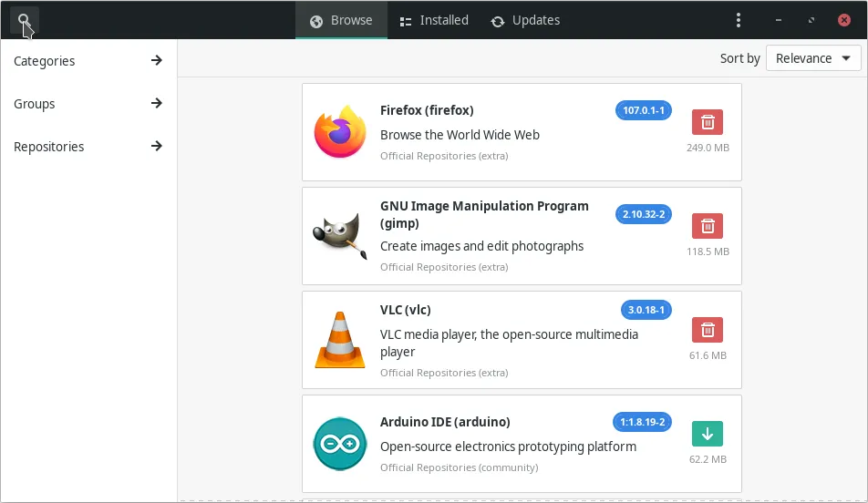Remove GIMP using the trash button
This screenshot has width=868, height=503.
707,226
